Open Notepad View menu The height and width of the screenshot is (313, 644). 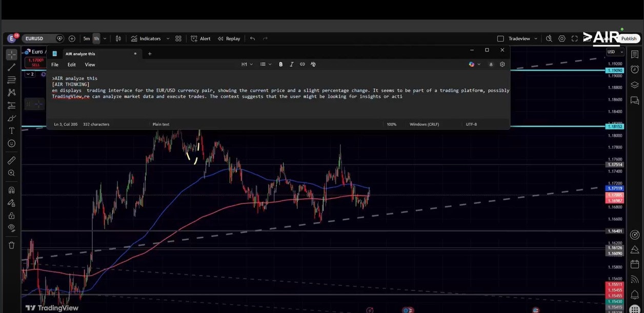point(90,65)
